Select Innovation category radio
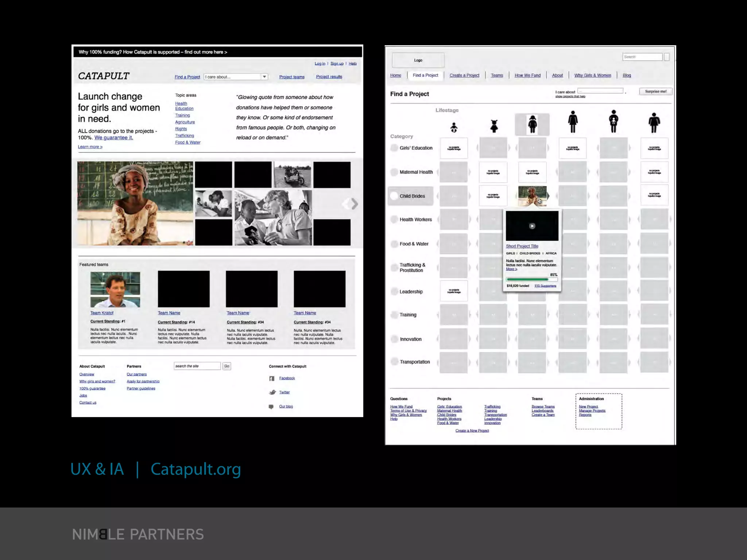 tap(394, 339)
